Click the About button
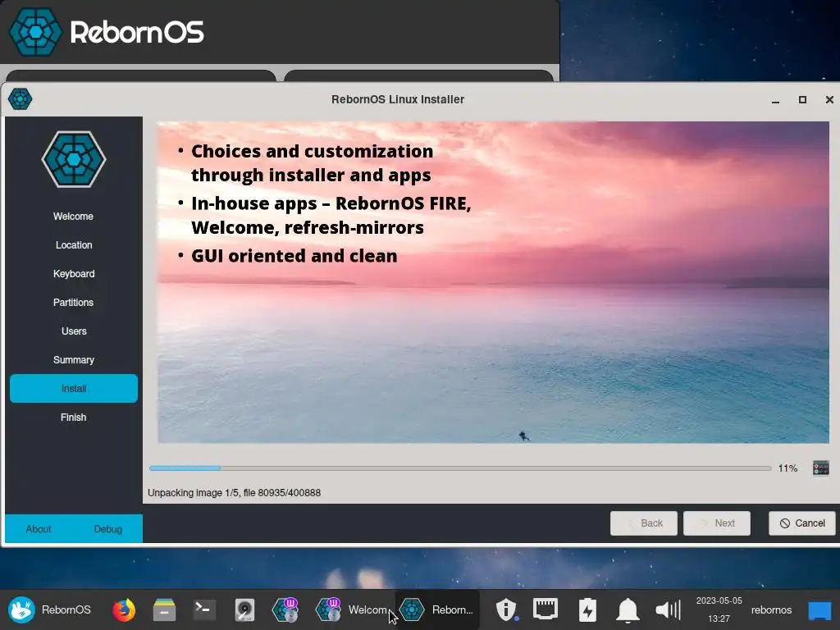 (39, 529)
